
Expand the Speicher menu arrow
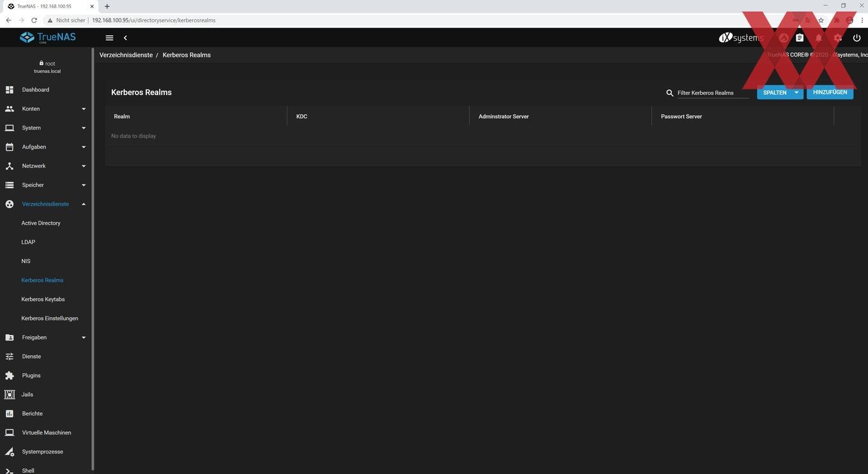tap(84, 185)
